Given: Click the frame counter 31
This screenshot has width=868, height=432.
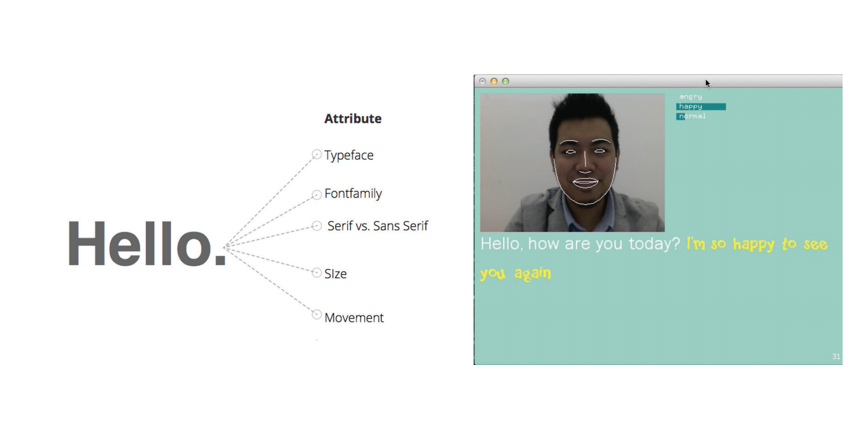Looking at the screenshot, I should [x=836, y=357].
